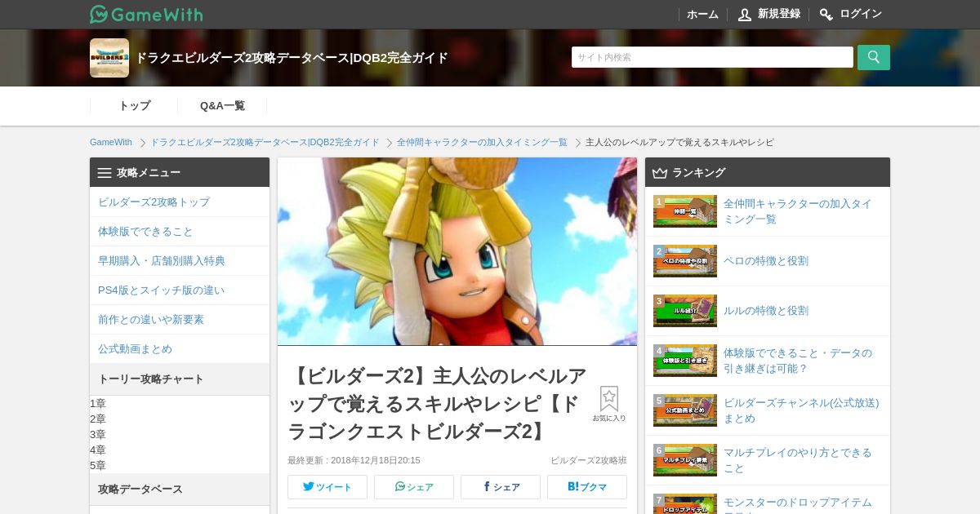Click the ログイン login link
980x514 pixels.
pos(851,14)
